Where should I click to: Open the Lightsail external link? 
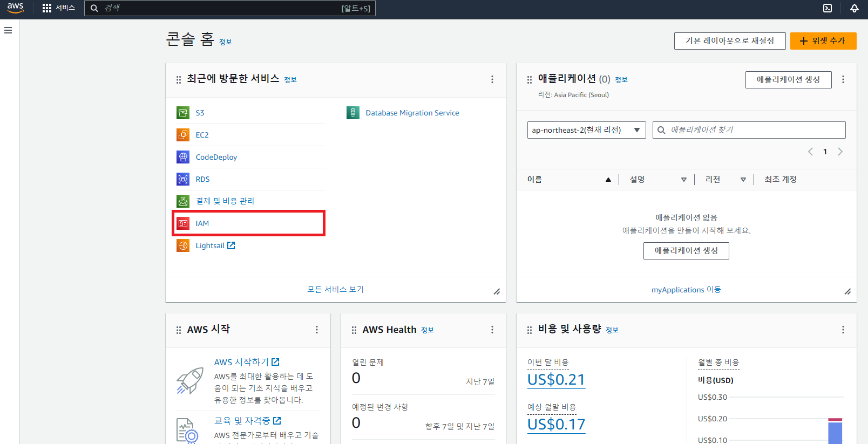pos(215,245)
